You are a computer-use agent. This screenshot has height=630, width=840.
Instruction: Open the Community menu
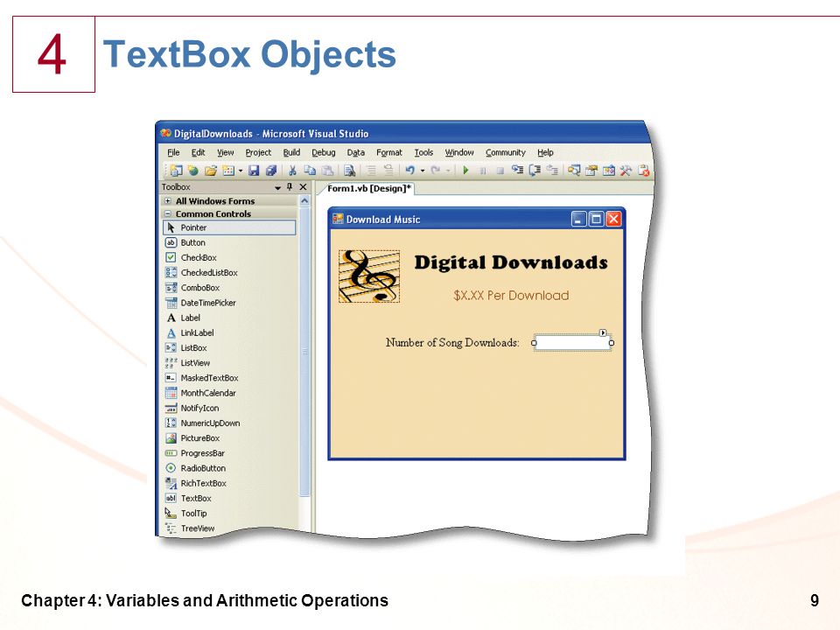tap(505, 152)
